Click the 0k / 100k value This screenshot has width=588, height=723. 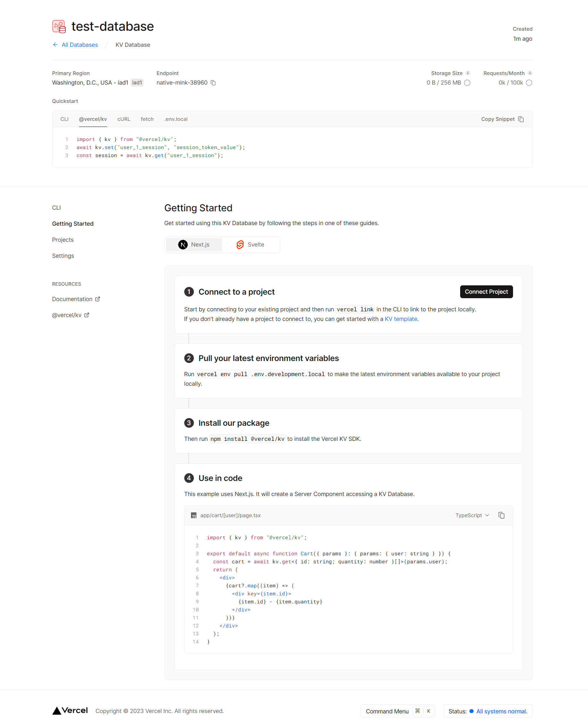(511, 83)
